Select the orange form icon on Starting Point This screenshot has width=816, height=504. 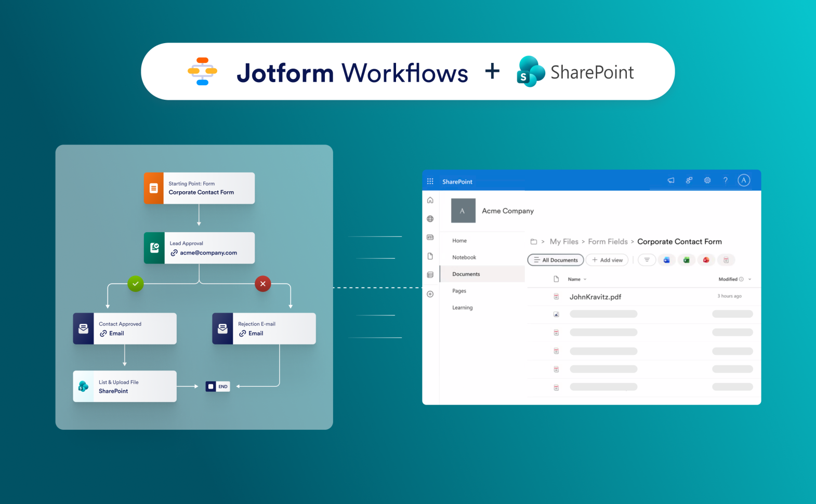pyautogui.click(x=154, y=188)
